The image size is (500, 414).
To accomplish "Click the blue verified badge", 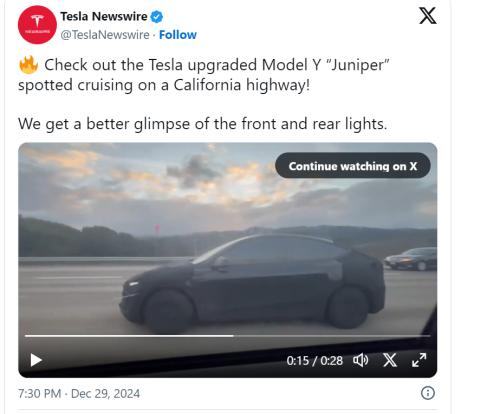I will (157, 16).
